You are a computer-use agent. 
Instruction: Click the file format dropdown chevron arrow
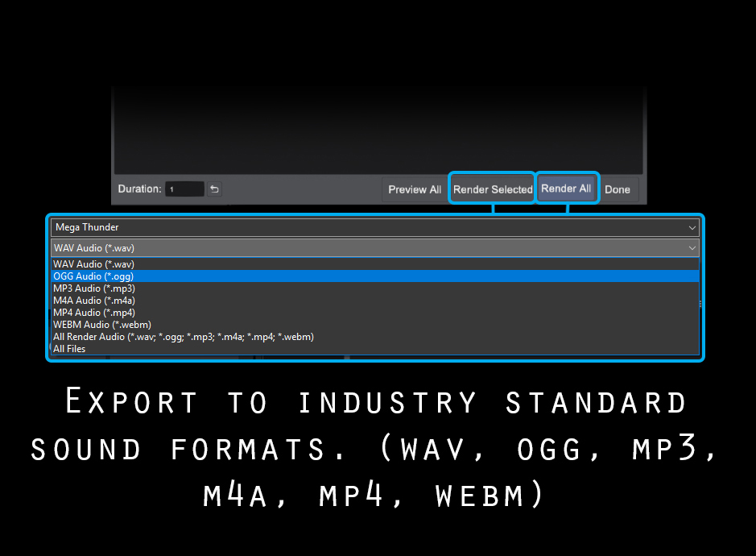692,248
